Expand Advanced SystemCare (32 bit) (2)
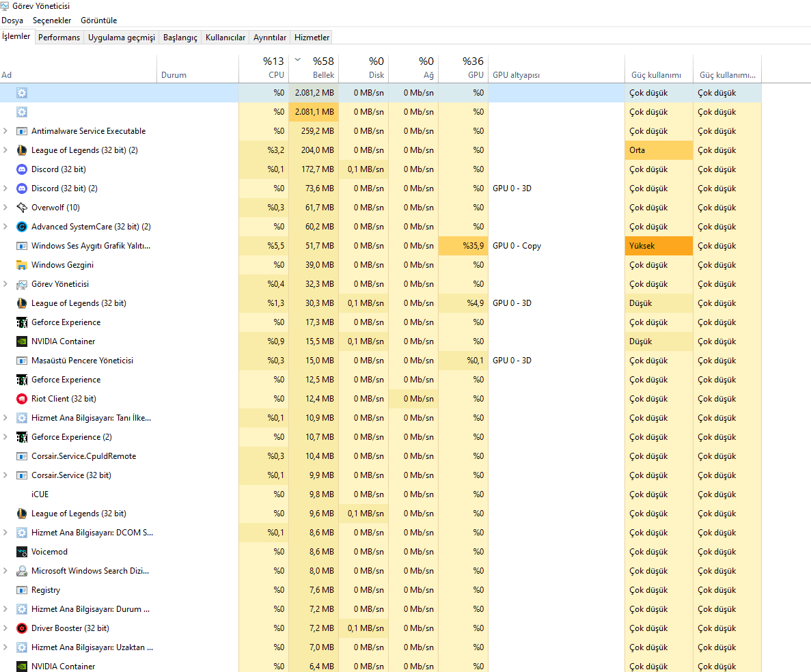Viewport: 811px width, 672px height. (x=5, y=227)
